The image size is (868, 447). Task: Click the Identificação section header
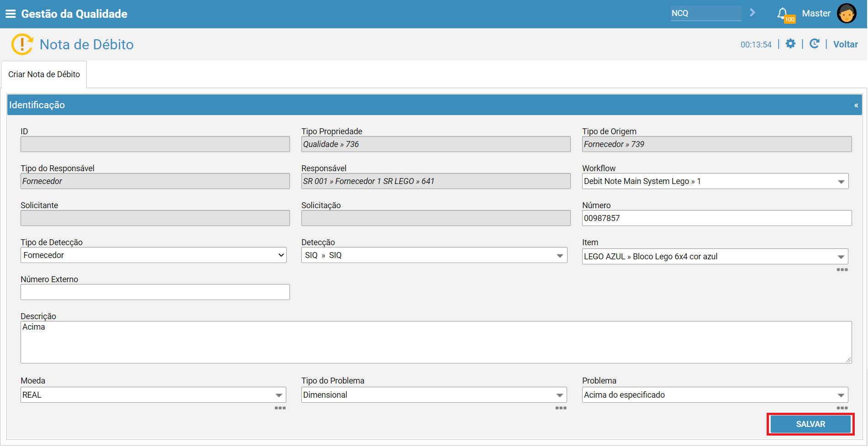[x=435, y=105]
